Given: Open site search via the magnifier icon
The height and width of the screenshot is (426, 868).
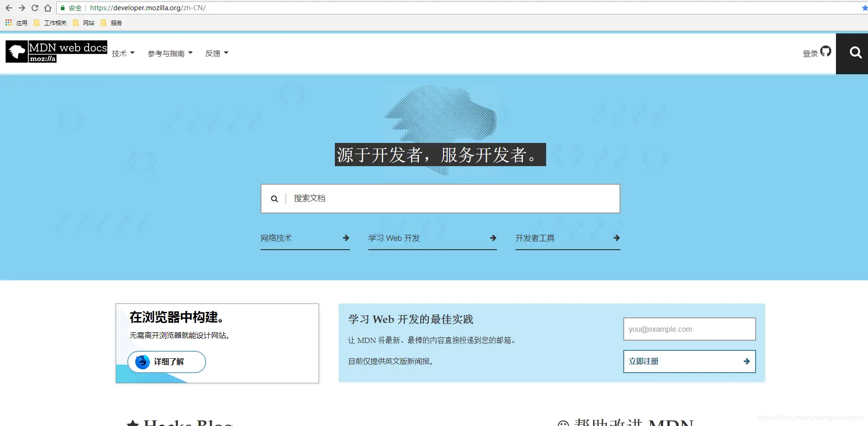Looking at the screenshot, I should click(x=855, y=52).
